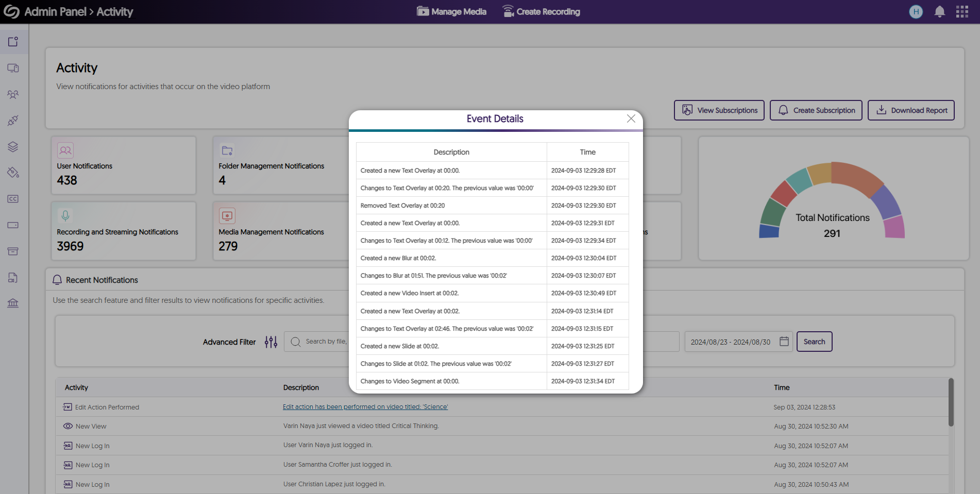Select the Activity icon in the sidebar

click(x=13, y=41)
